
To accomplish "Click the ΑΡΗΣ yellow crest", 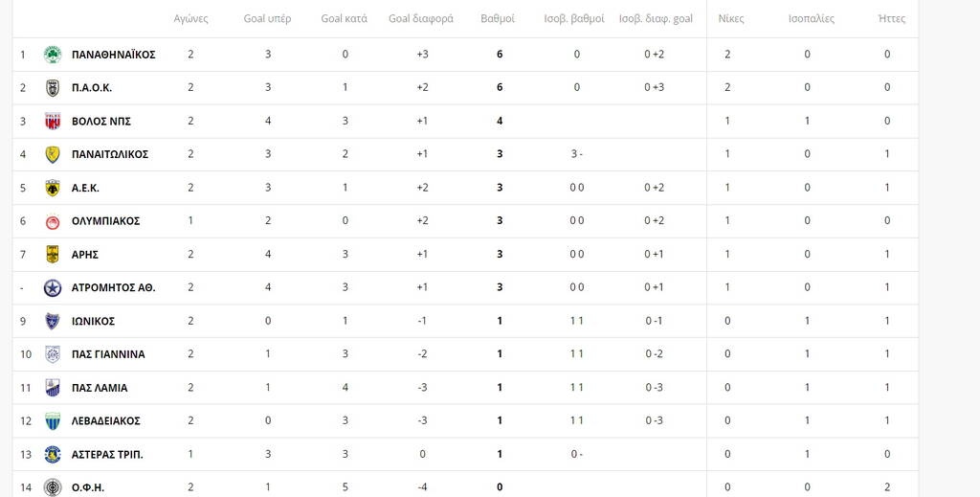I will (53, 255).
